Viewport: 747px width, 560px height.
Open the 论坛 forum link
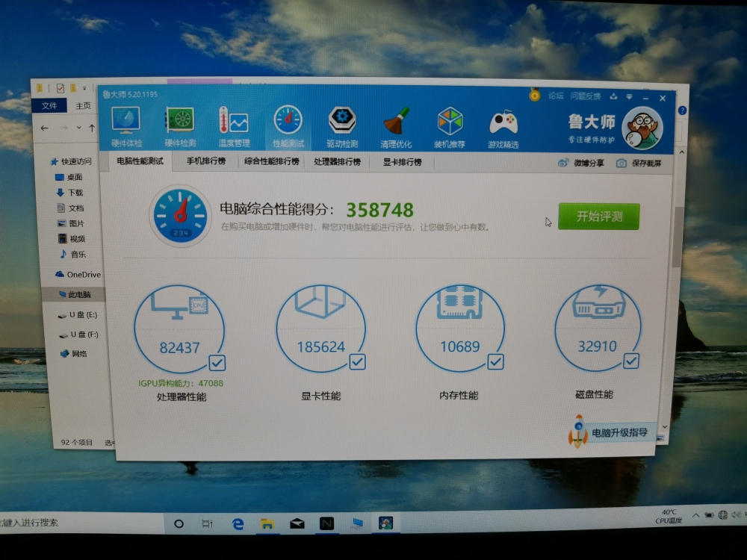pyautogui.click(x=556, y=96)
